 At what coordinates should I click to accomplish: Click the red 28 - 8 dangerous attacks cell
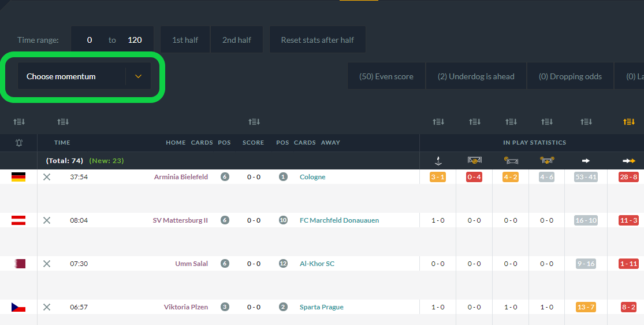tap(629, 177)
